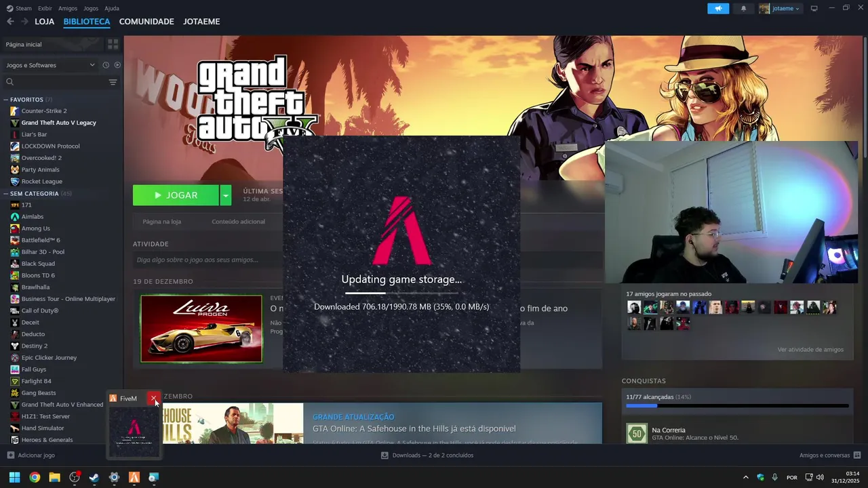Open File Explorer from the taskbar

54,477
